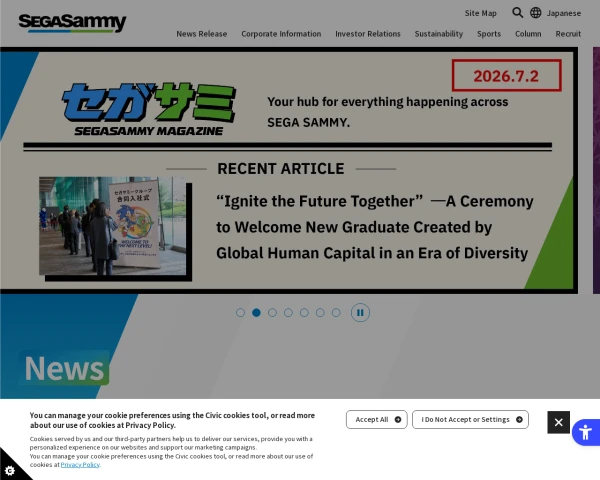Open the Ignite the Future Together article
Screen dimensions: 600x480
374,227
